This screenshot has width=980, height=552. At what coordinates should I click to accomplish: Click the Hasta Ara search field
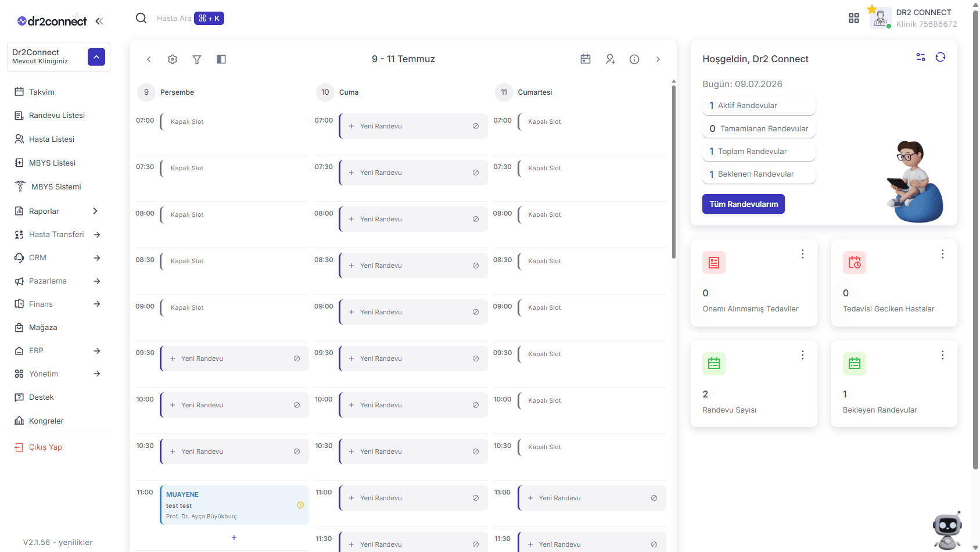coord(174,19)
